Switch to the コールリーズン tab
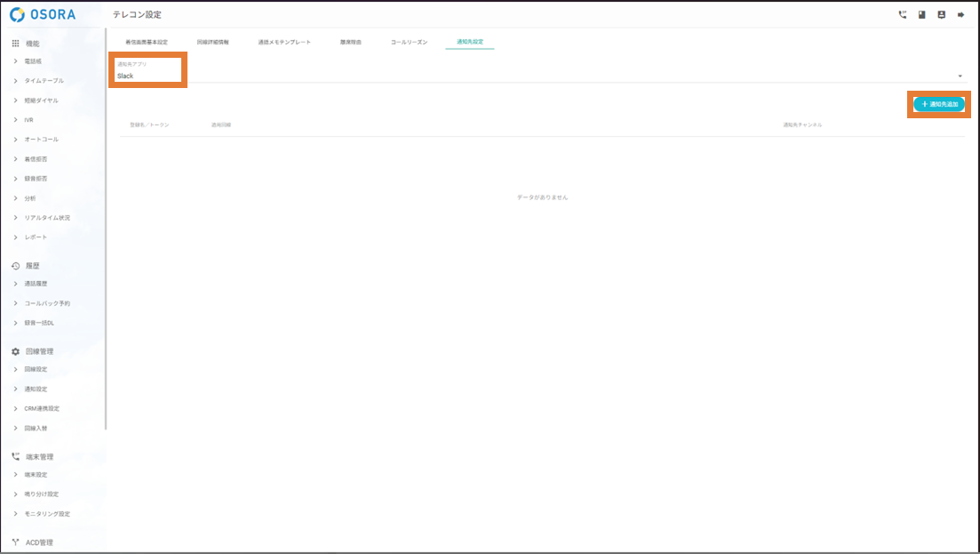This screenshot has height=554, width=980. pyautogui.click(x=409, y=43)
